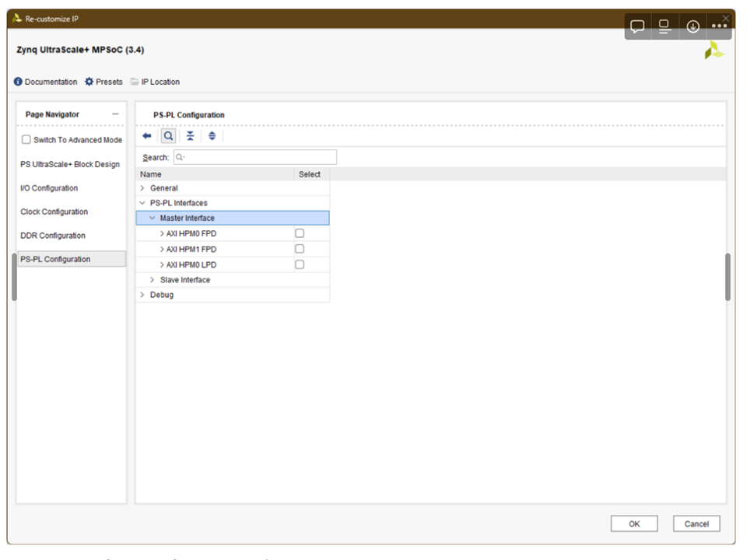Click the screen annotation icon in overlay toolbar
Image resolution: width=754 pixels, height=560 pixels.
coord(665,26)
